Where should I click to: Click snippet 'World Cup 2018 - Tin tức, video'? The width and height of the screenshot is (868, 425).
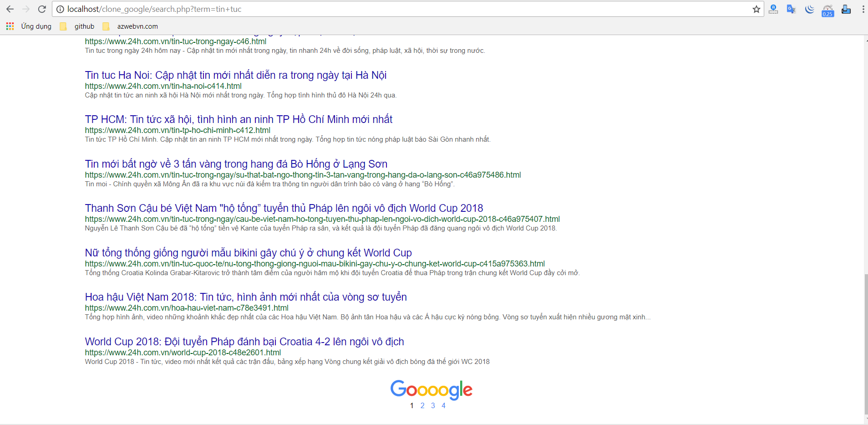pyautogui.click(x=287, y=362)
